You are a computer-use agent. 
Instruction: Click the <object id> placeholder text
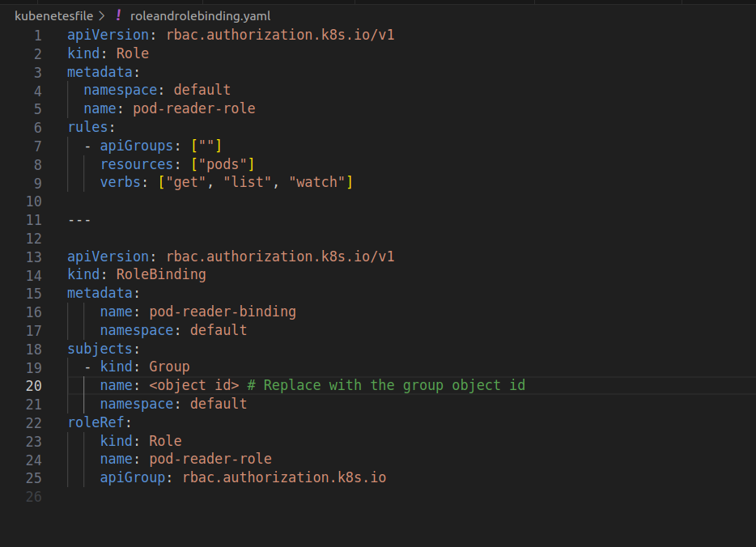click(x=193, y=385)
